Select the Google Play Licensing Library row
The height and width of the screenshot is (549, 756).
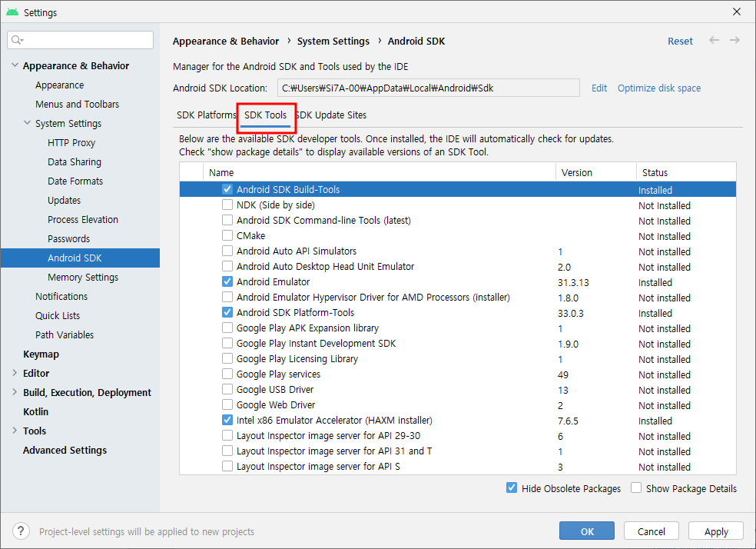tap(458, 359)
